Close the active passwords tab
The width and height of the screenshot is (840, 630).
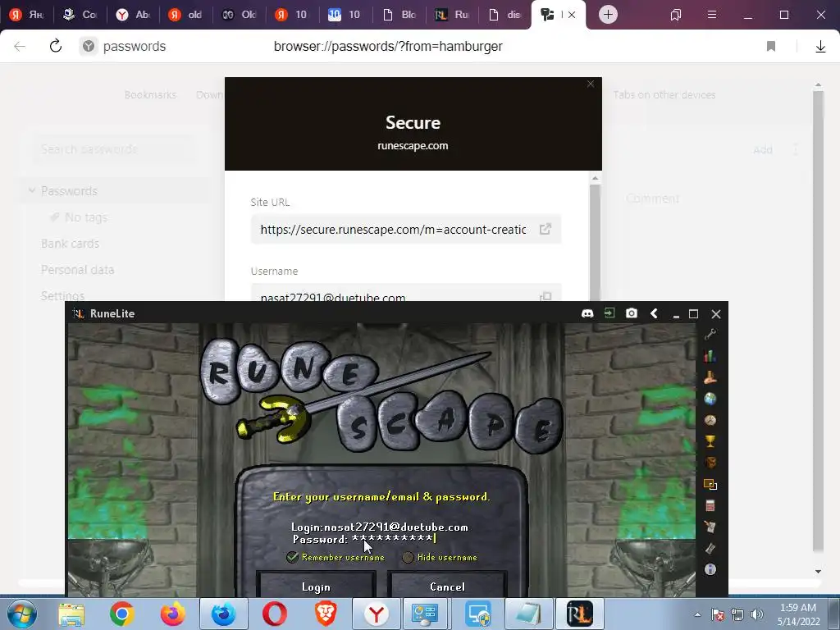point(572,15)
